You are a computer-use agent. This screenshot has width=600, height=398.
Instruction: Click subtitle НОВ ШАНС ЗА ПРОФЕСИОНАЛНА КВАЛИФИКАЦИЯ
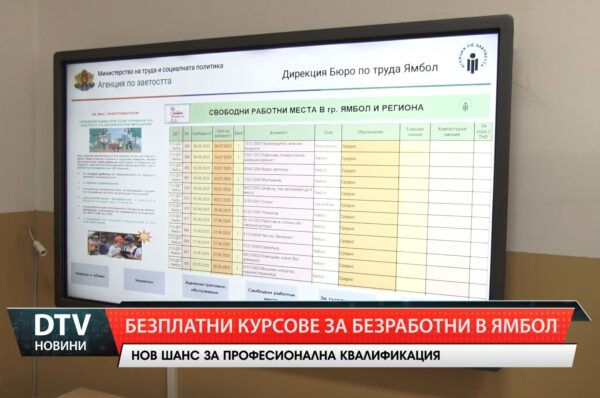point(285,355)
